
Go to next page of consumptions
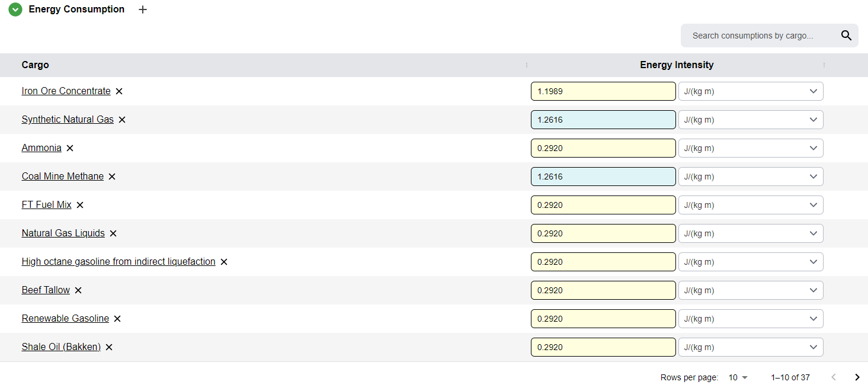[857, 377]
